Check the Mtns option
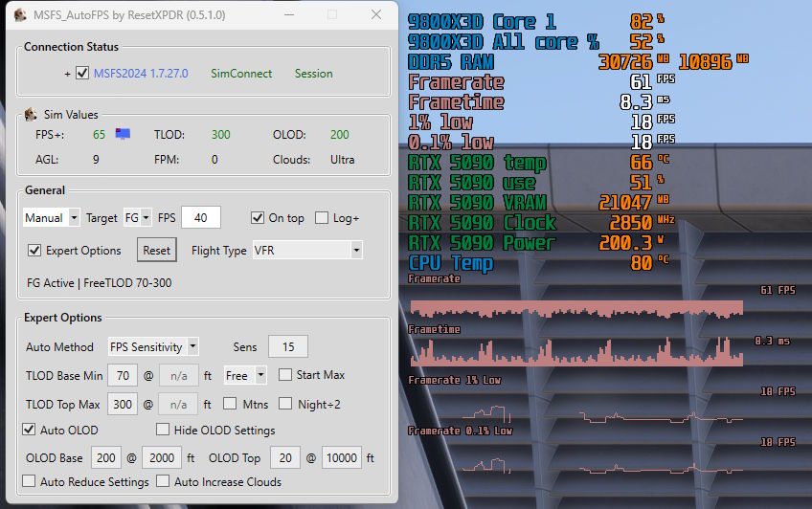 coord(230,404)
